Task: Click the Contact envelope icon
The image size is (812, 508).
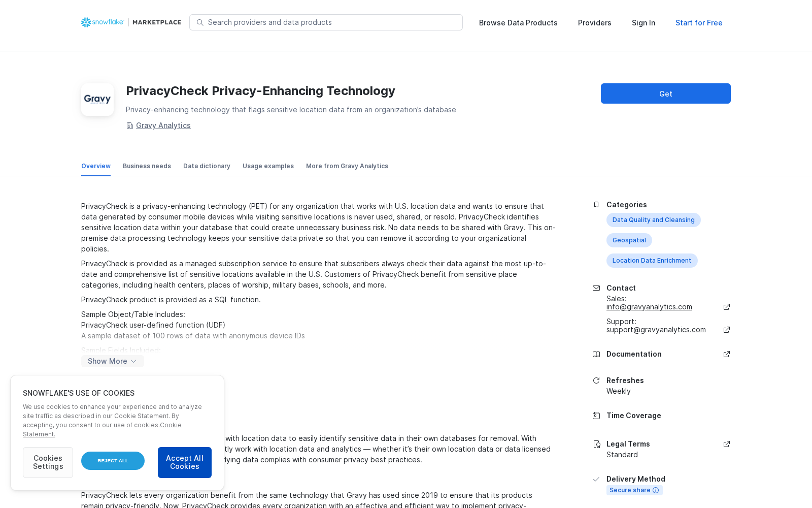Action: [x=596, y=288]
